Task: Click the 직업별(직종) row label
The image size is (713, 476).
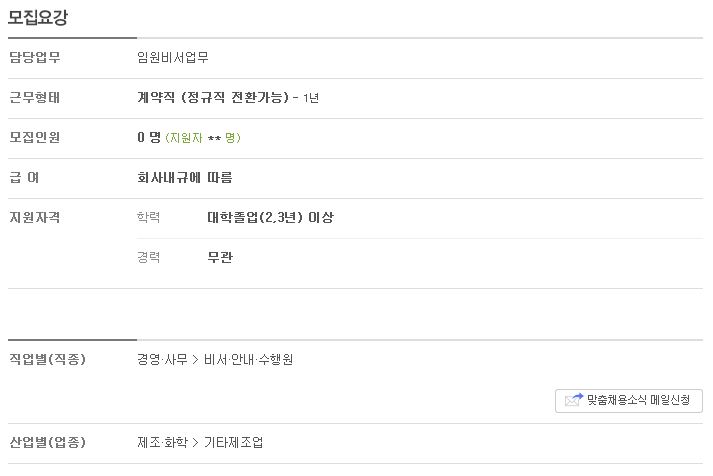Action: click(47, 360)
